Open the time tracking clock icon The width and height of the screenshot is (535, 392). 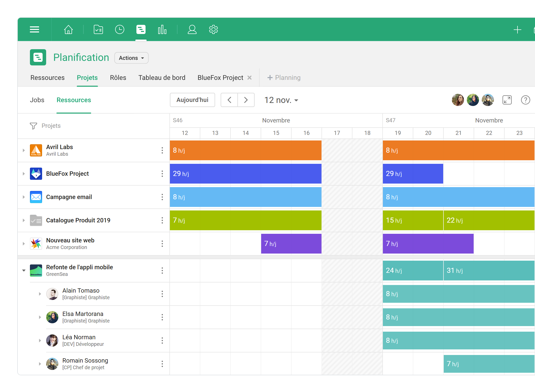(120, 29)
